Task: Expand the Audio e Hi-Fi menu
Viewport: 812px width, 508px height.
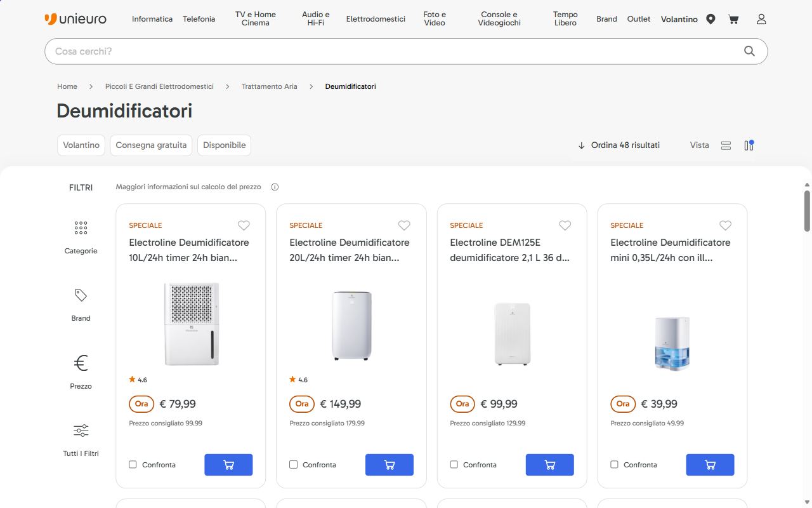Action: coord(316,19)
